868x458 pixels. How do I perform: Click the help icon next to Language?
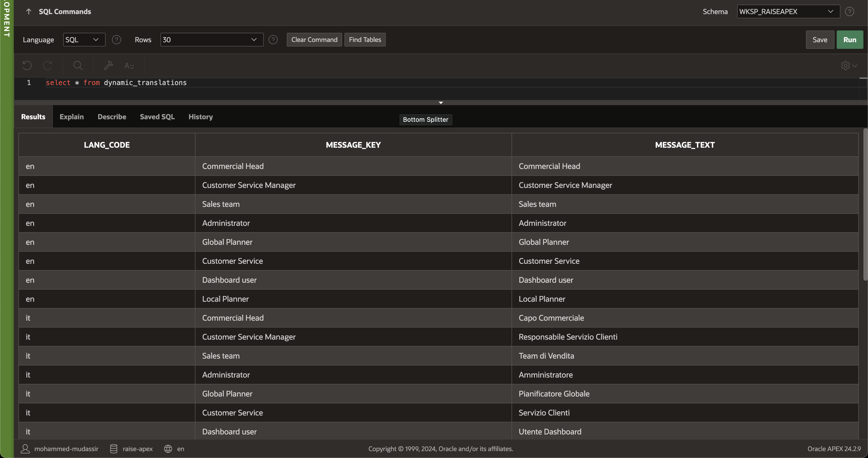117,40
